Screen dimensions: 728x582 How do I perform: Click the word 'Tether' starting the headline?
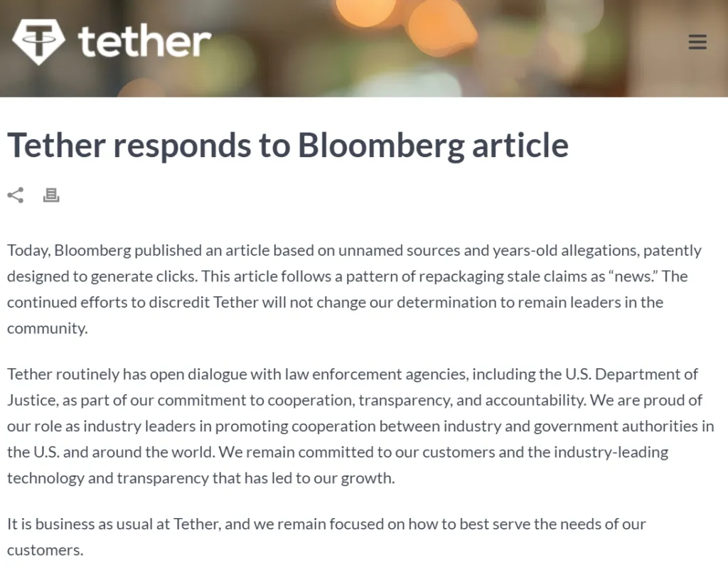coord(56,146)
